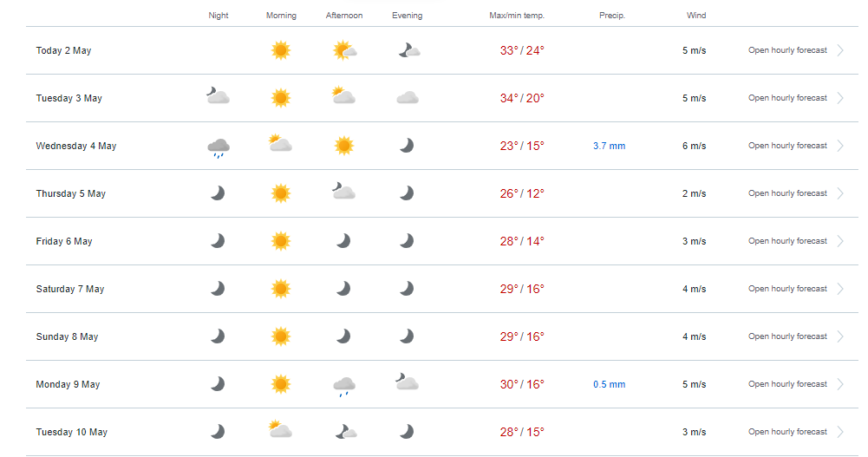Click the cloudy moon night icon for Tuesday 3 May
Image resolution: width=868 pixels, height=457 pixels.
(219, 95)
